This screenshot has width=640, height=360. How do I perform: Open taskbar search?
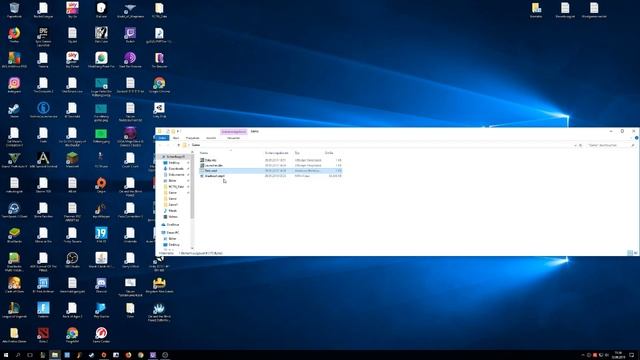(x=18, y=355)
